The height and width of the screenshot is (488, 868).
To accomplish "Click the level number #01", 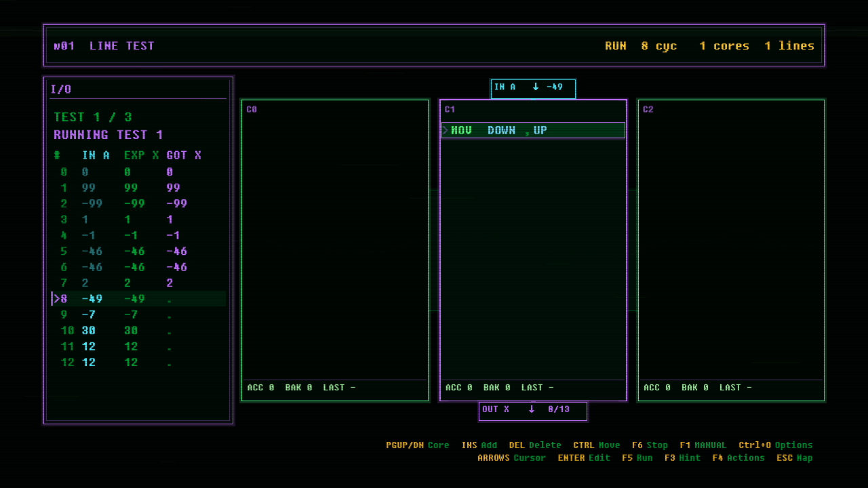I will pos(64,46).
